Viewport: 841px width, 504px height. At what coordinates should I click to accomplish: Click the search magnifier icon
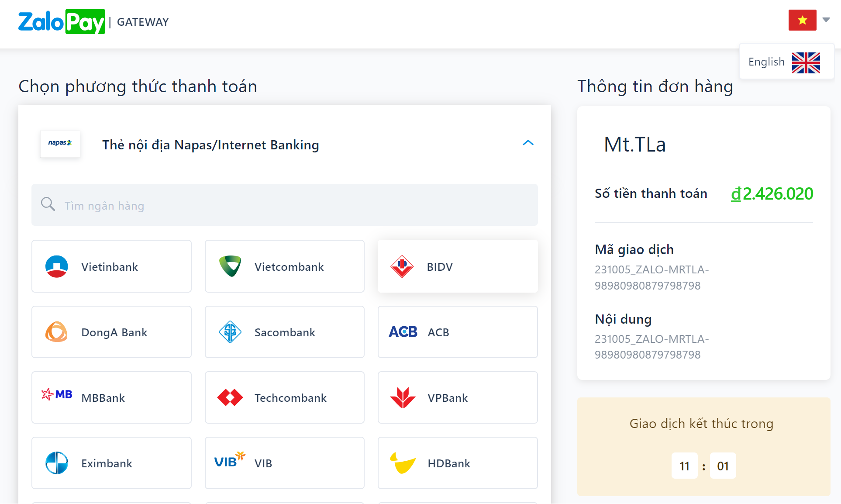[x=48, y=204]
